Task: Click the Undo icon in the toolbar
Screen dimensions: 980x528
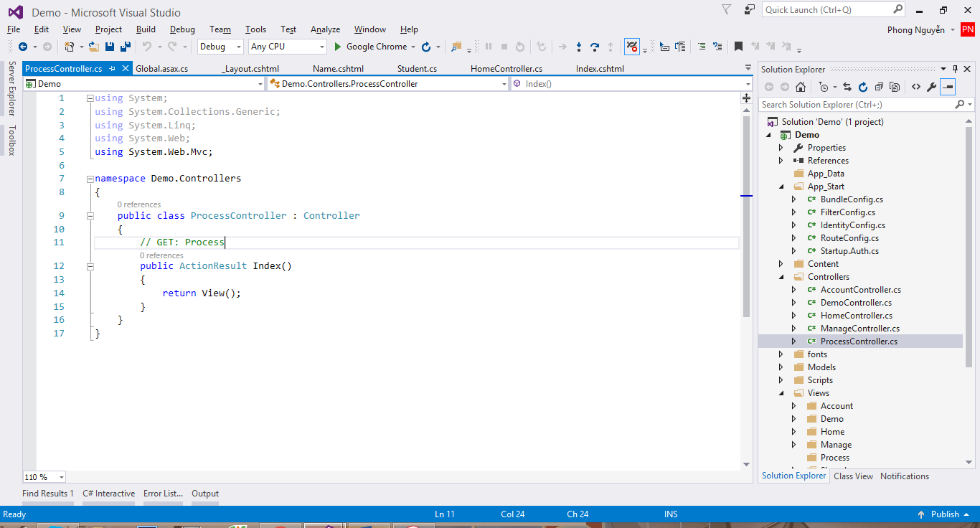Action: pos(148,46)
